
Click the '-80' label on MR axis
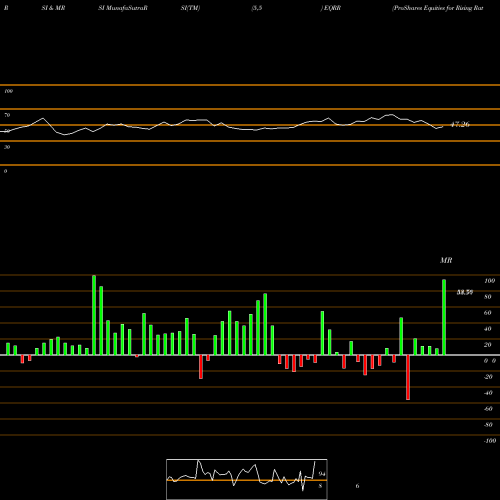tap(488, 425)
